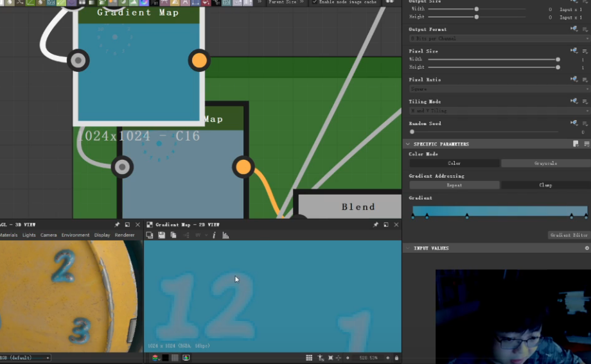
Task: Set Color Mode to Grayscale
Action: (545, 163)
